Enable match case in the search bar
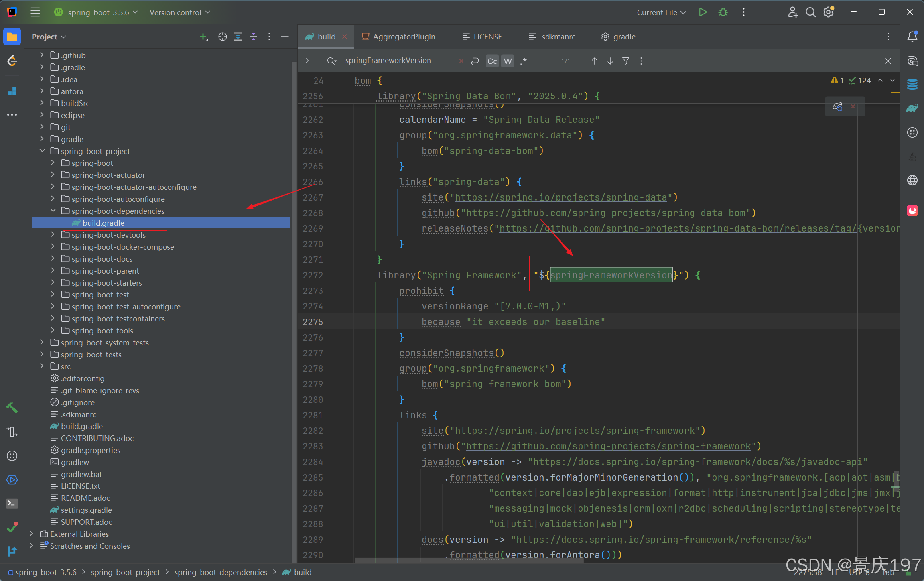 (492, 61)
